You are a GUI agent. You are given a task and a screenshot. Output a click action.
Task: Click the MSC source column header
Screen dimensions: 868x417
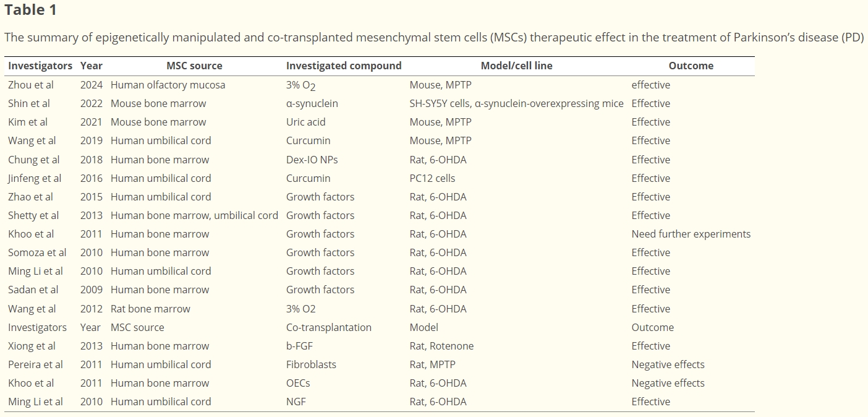coord(194,66)
